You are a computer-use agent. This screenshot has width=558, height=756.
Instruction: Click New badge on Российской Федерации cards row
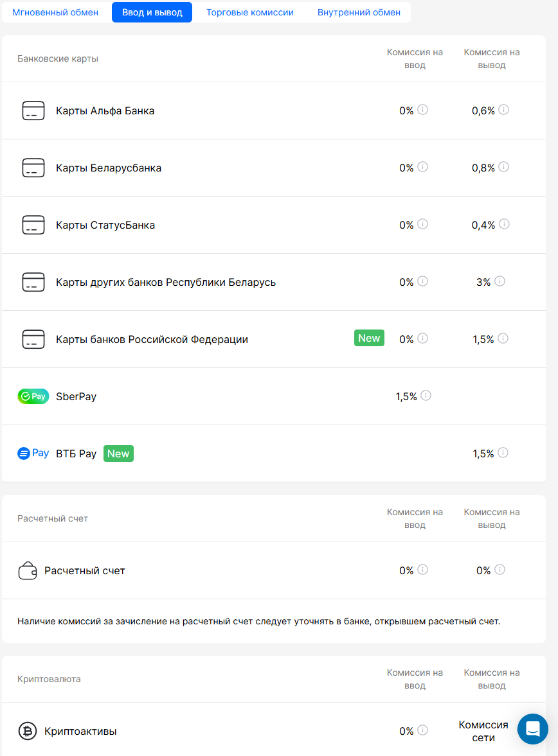point(369,338)
